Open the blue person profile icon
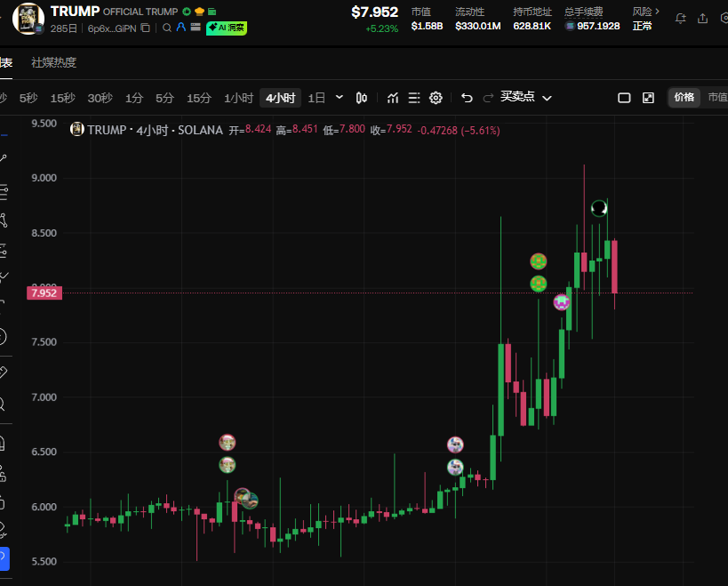The width and height of the screenshot is (728, 586). (x=181, y=28)
